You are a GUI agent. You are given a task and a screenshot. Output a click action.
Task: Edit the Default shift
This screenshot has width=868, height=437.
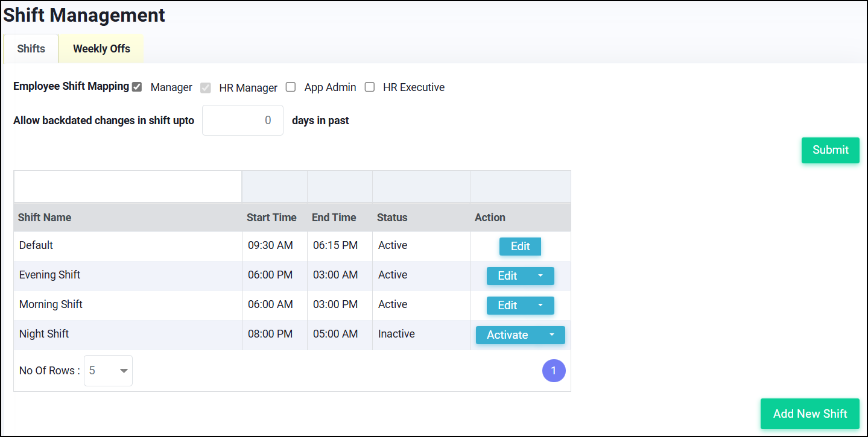[x=520, y=247]
